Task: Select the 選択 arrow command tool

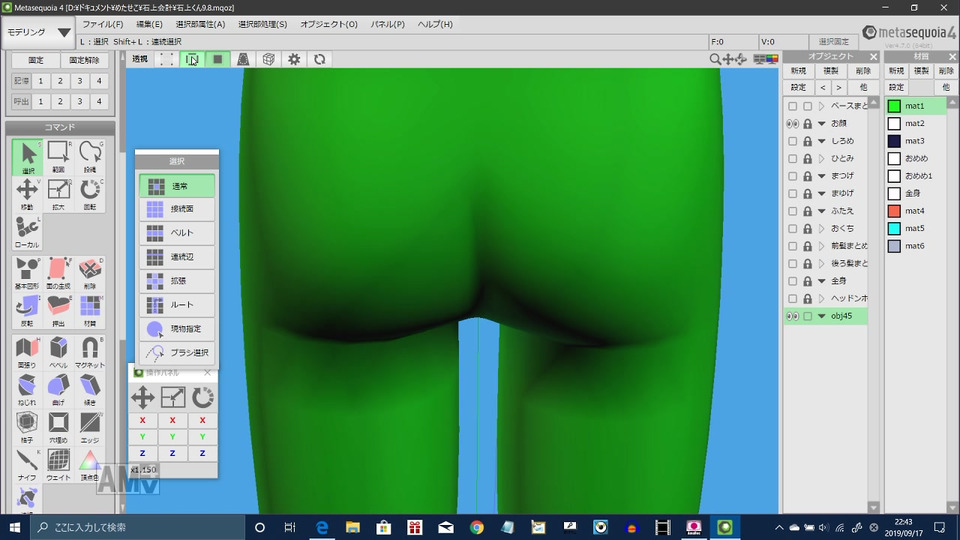Action: point(27,157)
